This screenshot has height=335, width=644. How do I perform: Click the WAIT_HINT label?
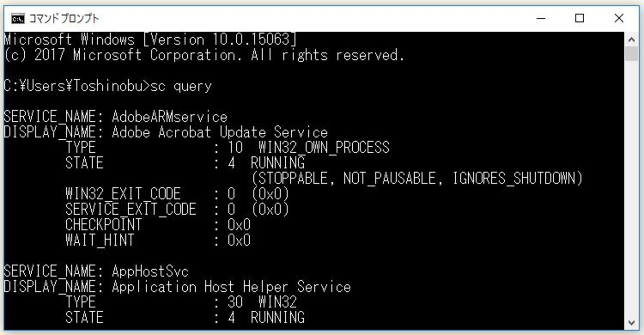100,240
